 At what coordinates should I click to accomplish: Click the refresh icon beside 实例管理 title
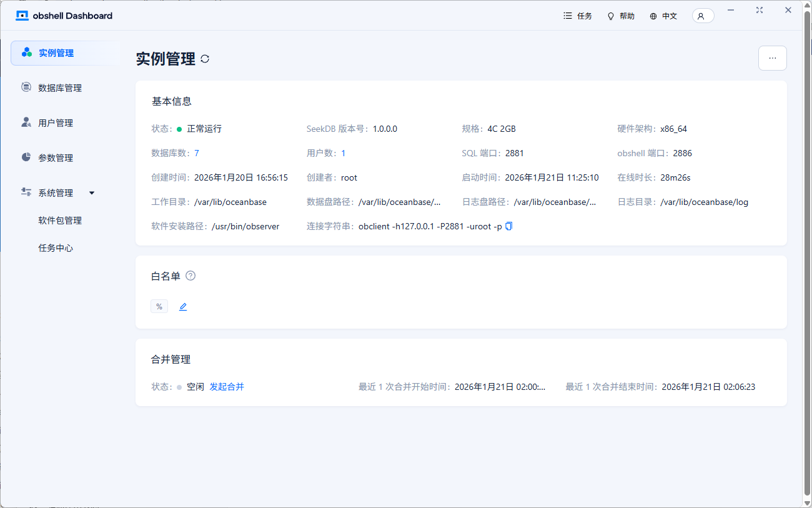pos(205,59)
